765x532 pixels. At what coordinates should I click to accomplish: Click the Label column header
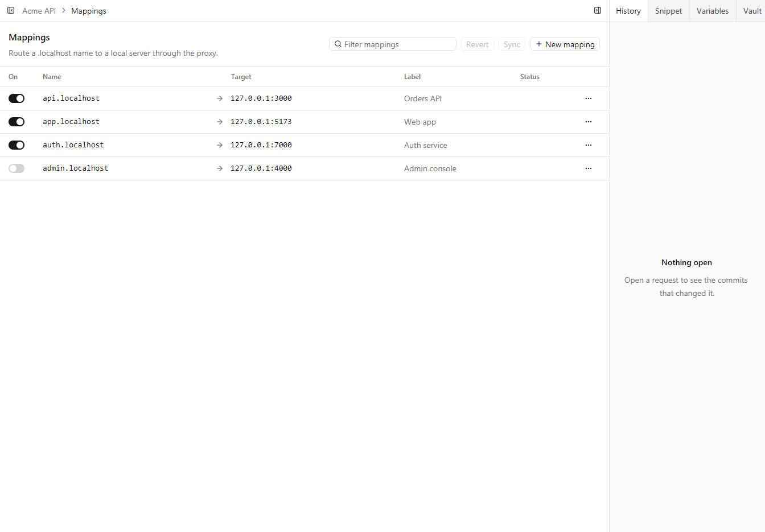point(413,77)
